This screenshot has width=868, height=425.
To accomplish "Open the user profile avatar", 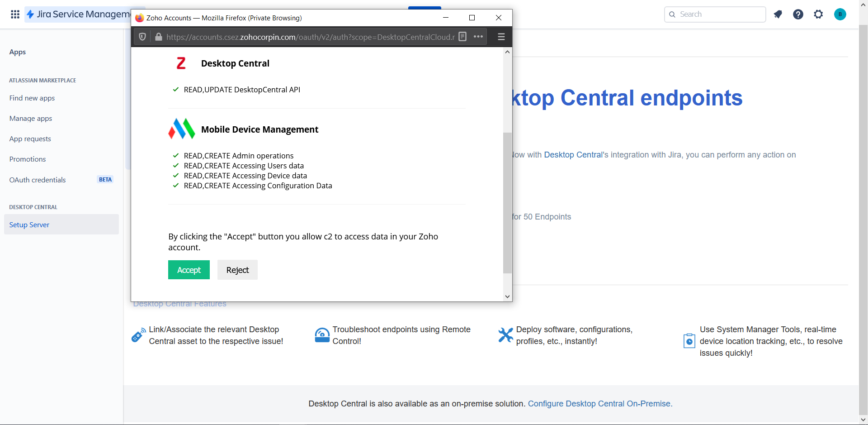I will tap(840, 14).
